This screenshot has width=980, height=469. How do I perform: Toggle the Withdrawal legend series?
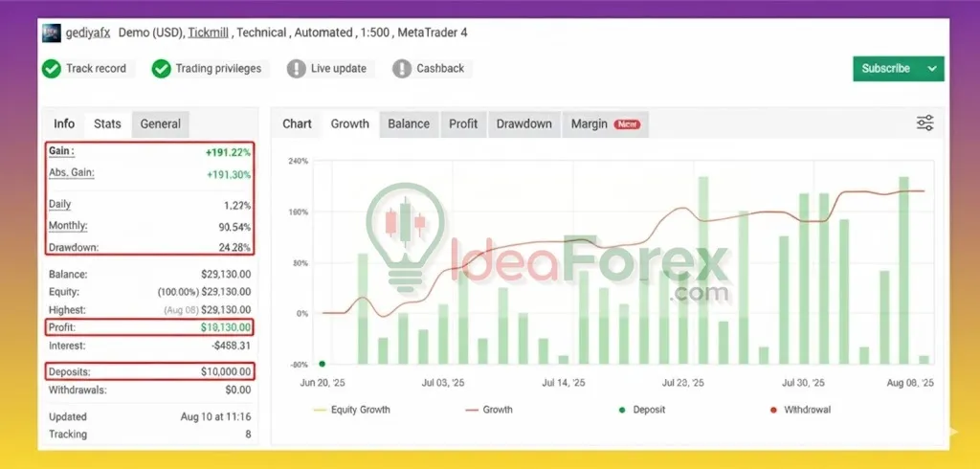click(800, 411)
